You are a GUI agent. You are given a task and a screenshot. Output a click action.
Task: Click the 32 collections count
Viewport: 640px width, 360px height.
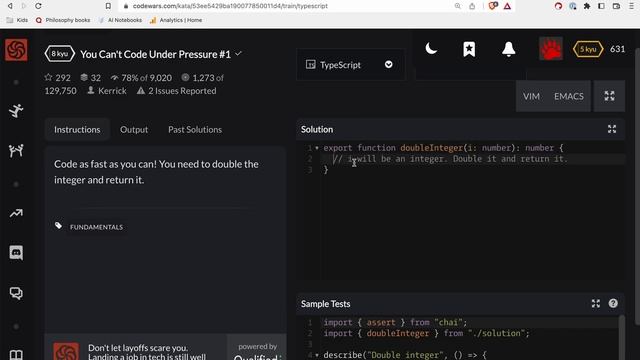(91, 78)
